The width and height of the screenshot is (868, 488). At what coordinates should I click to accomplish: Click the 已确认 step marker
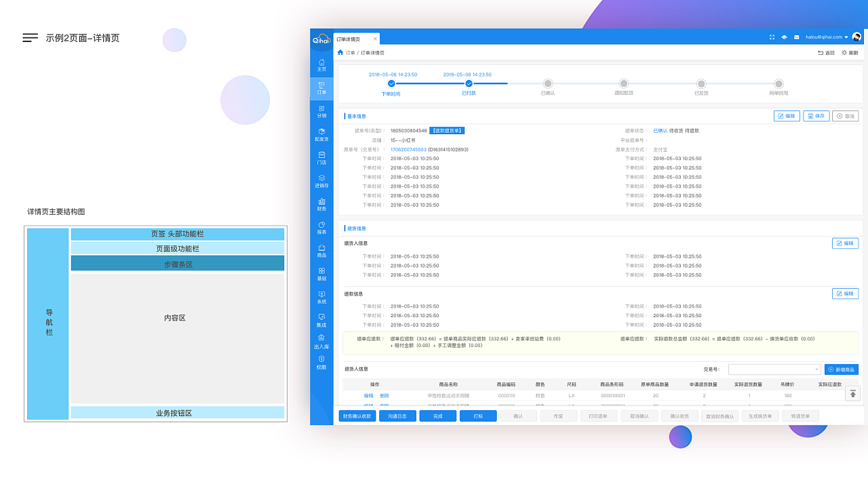[547, 83]
